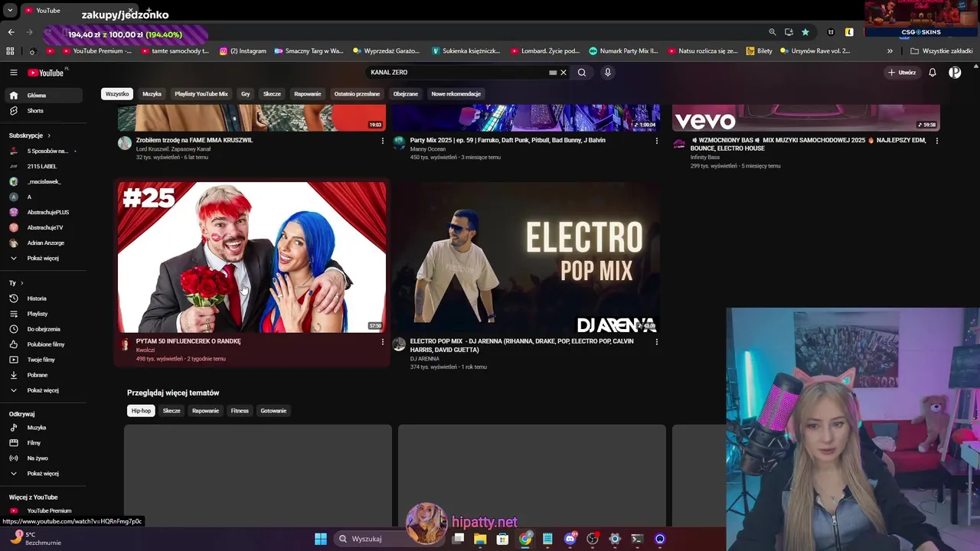Open PYTAM 50 INFLUENCEREK video thumbnail
Viewport: 980px width, 551px height.
[252, 257]
